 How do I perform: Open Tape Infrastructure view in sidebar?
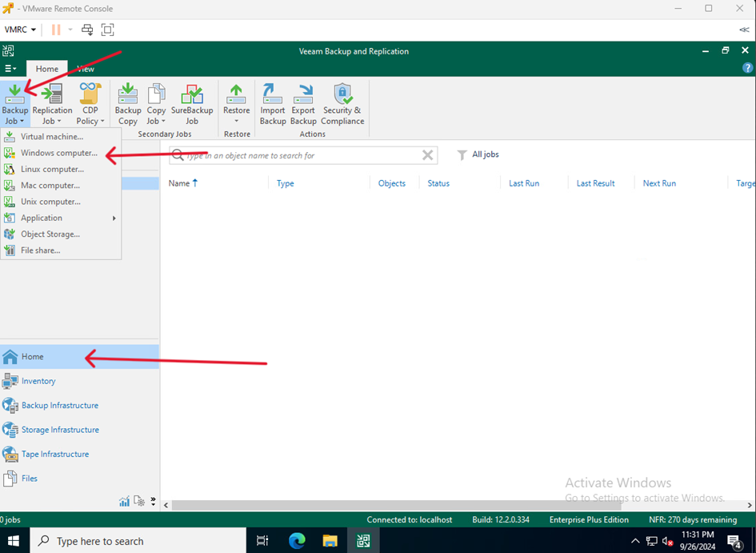55,455
